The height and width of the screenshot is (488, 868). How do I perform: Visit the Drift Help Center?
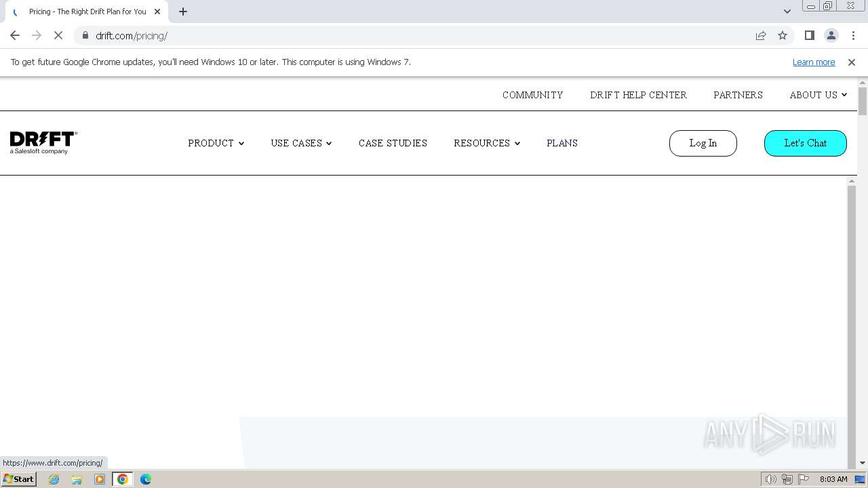click(x=638, y=95)
